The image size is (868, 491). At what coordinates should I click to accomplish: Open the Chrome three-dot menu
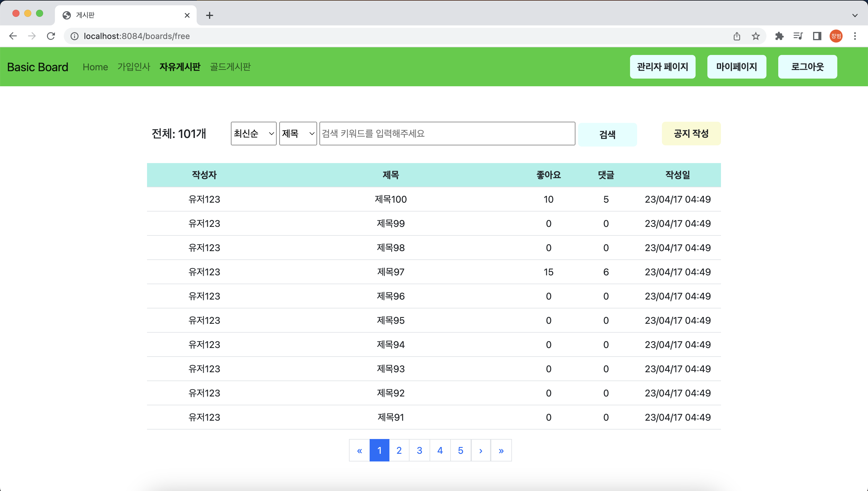855,36
